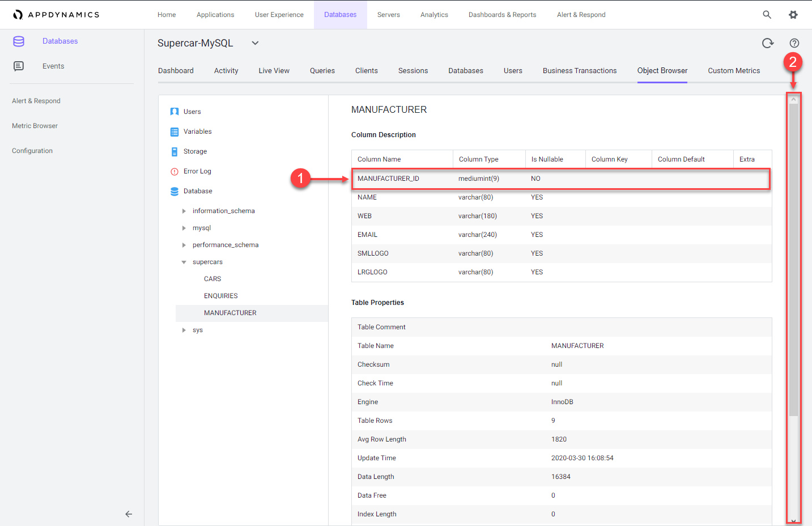Open Events in left sidebar
812x526 pixels.
click(x=53, y=66)
